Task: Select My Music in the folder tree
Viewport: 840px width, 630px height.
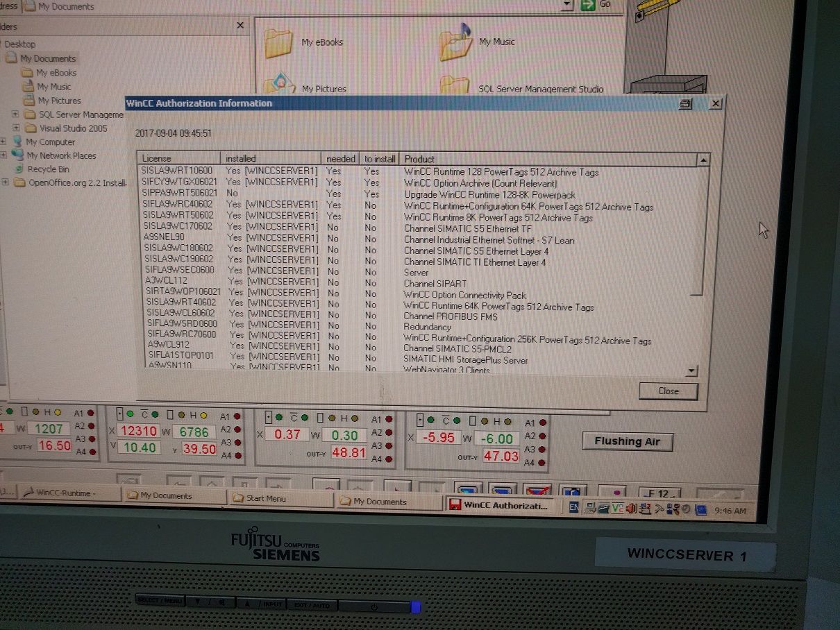Action: click(53, 87)
